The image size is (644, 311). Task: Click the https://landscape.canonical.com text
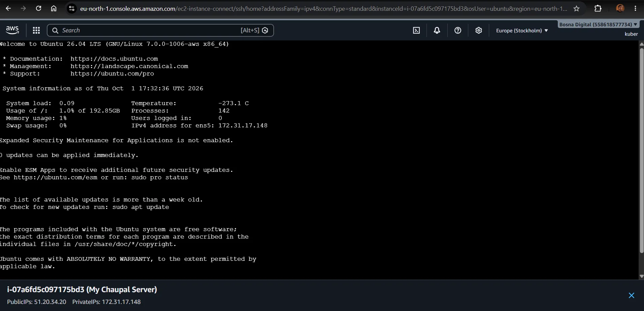click(129, 66)
